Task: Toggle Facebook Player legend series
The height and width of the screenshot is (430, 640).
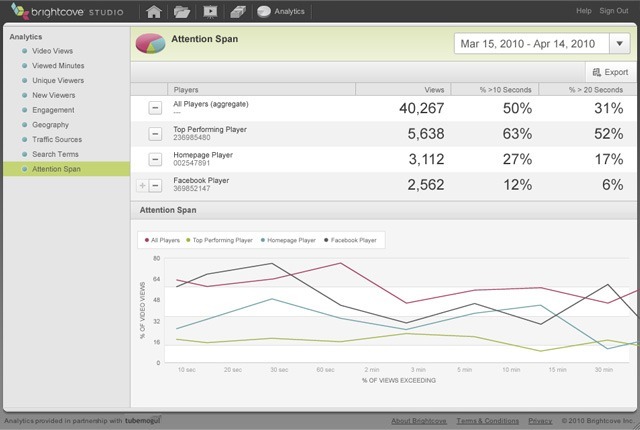Action: click(350, 240)
